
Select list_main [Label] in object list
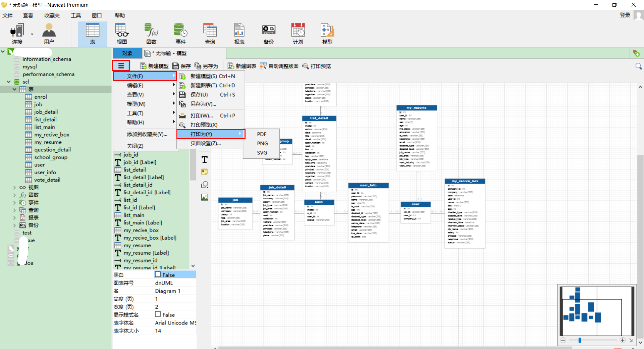(x=143, y=222)
